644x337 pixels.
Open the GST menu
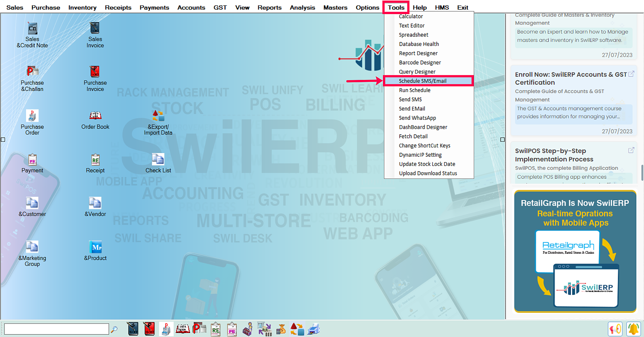pos(220,7)
